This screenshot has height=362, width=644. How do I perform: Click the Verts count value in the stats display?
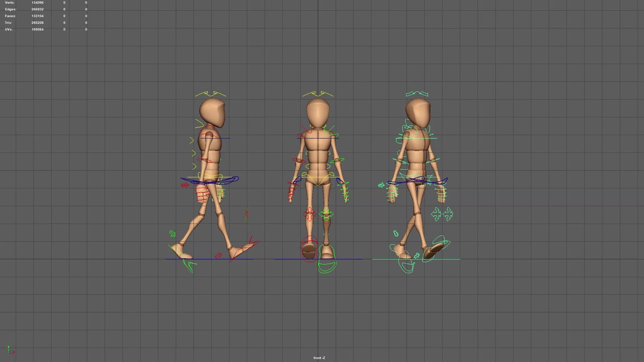37,2
